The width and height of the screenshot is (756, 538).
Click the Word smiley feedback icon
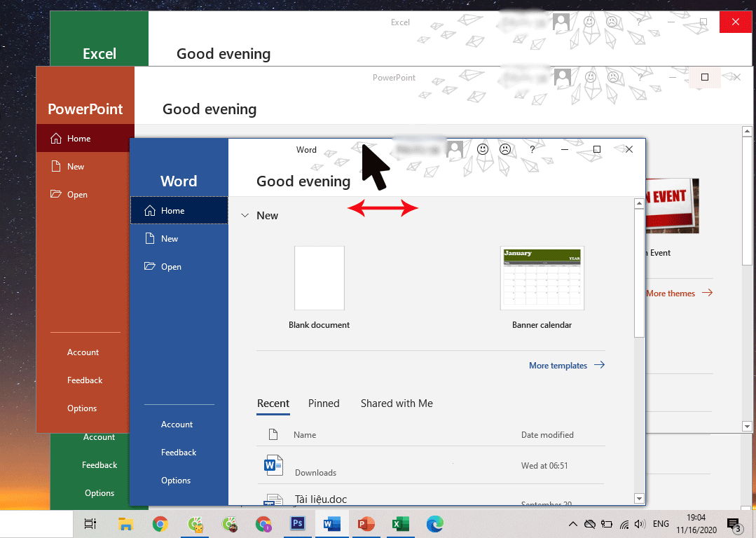tap(482, 149)
